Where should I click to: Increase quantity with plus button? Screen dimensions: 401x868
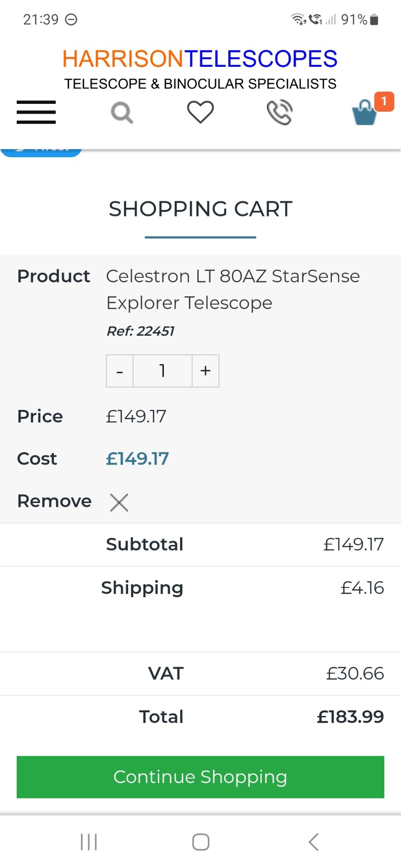tap(206, 371)
